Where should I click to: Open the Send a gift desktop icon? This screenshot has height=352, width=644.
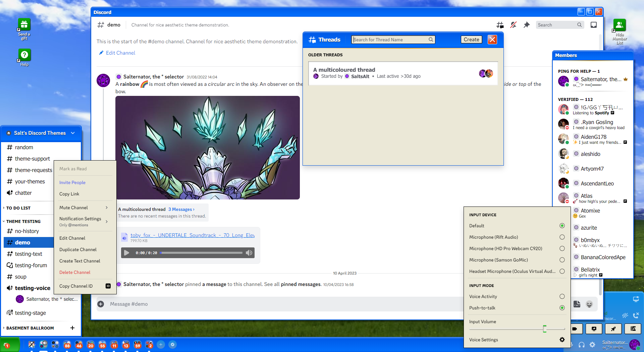(x=24, y=29)
